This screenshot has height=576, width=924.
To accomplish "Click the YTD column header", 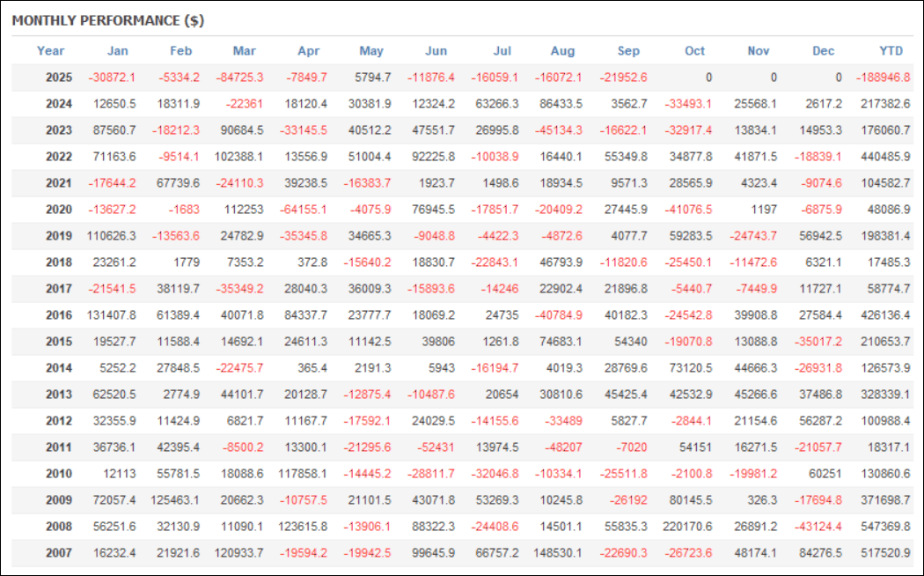I will tap(891, 51).
